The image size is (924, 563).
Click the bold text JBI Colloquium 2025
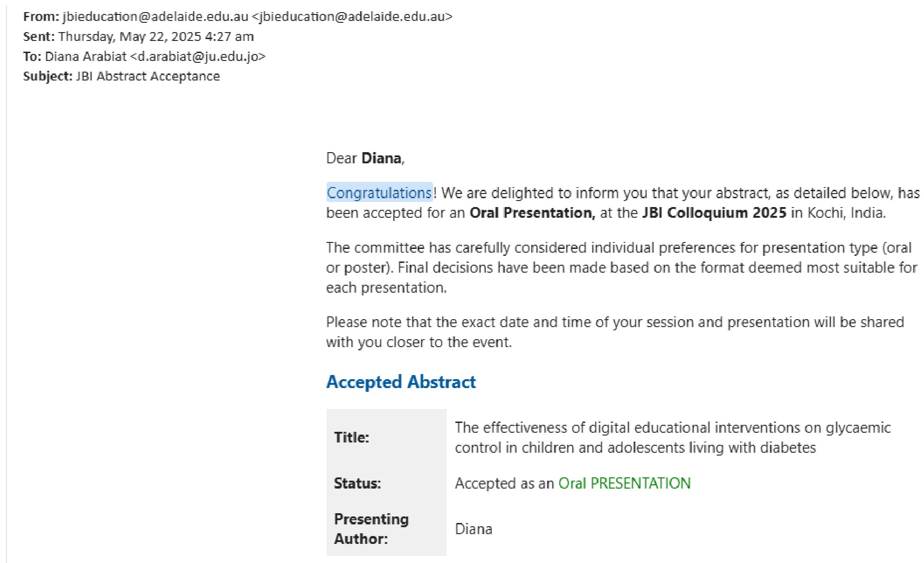[x=714, y=213]
